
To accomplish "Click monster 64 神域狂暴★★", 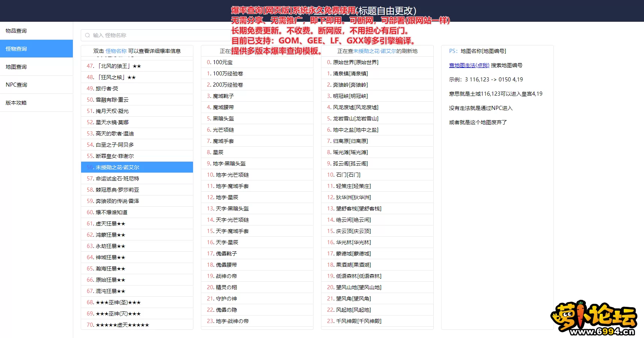I will click(137, 257).
